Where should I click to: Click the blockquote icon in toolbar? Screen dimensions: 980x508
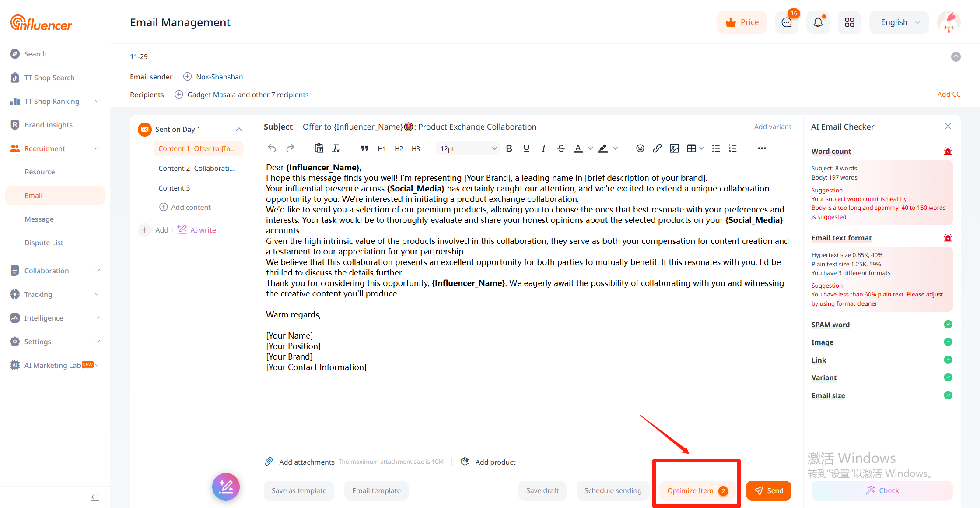point(364,148)
